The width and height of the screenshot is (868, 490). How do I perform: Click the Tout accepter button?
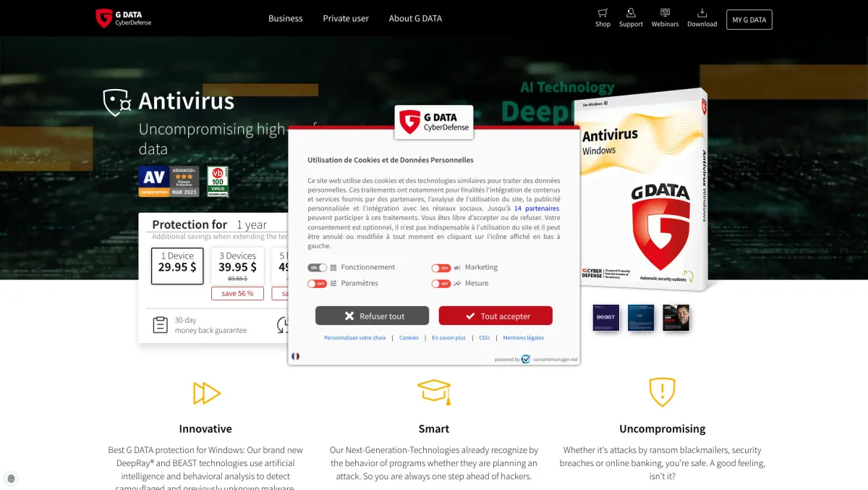(495, 316)
